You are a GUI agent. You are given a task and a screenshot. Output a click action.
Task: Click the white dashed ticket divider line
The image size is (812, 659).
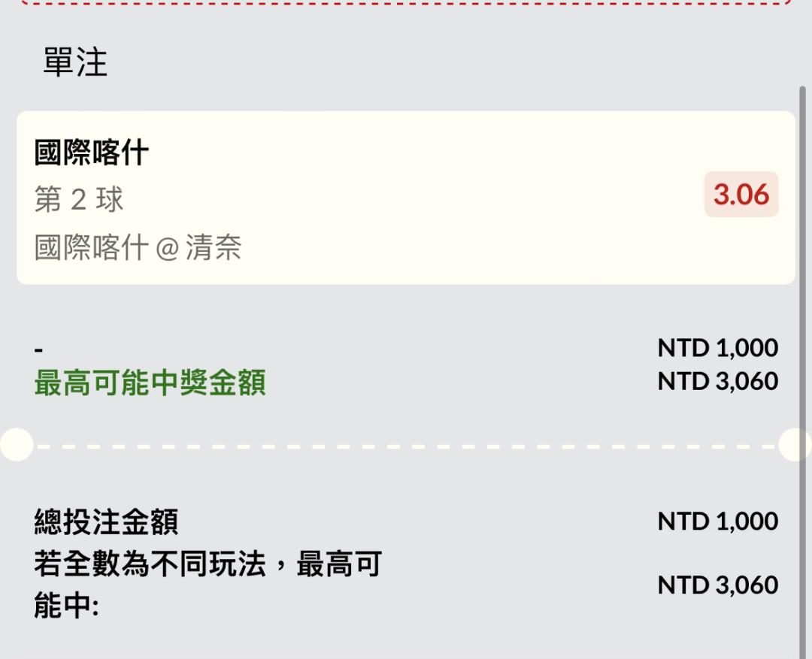[x=406, y=446]
